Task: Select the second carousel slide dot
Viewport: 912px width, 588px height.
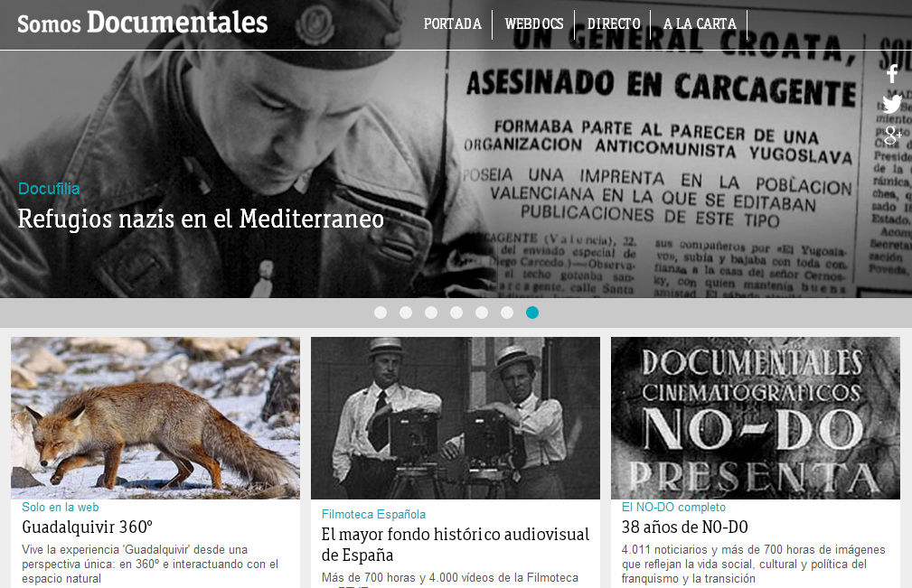Action: pyautogui.click(x=406, y=313)
